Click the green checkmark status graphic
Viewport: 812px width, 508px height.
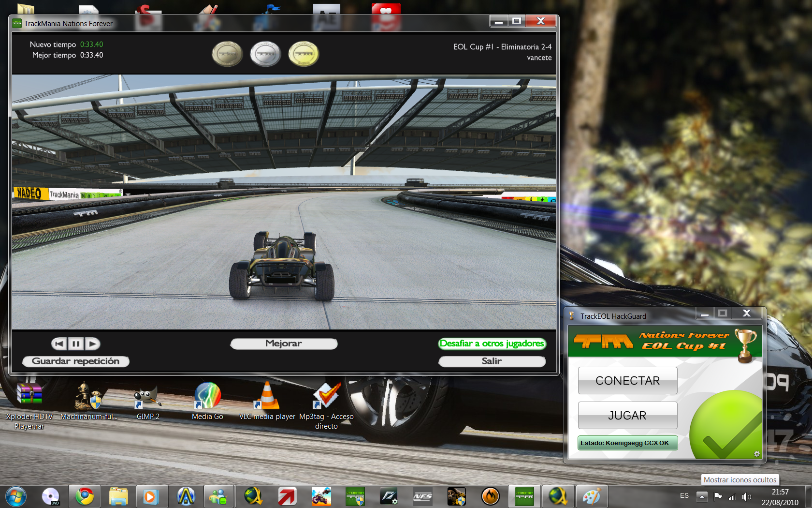[727, 426]
